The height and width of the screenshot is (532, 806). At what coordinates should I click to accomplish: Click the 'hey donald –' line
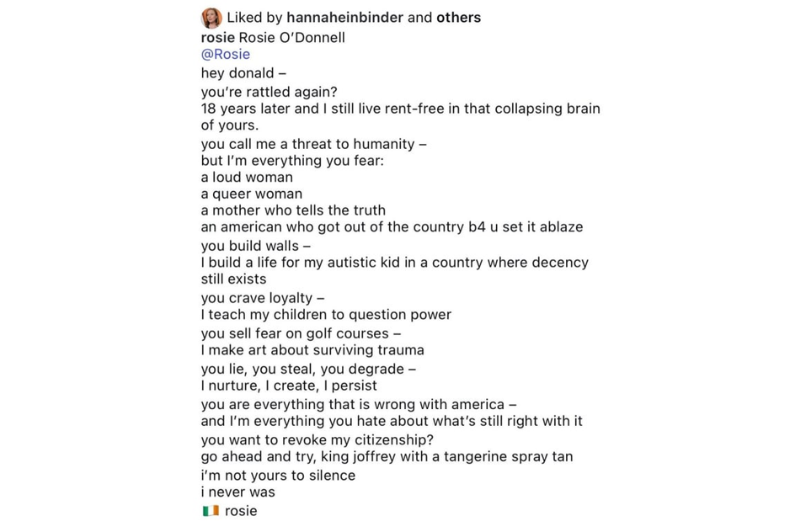(243, 73)
